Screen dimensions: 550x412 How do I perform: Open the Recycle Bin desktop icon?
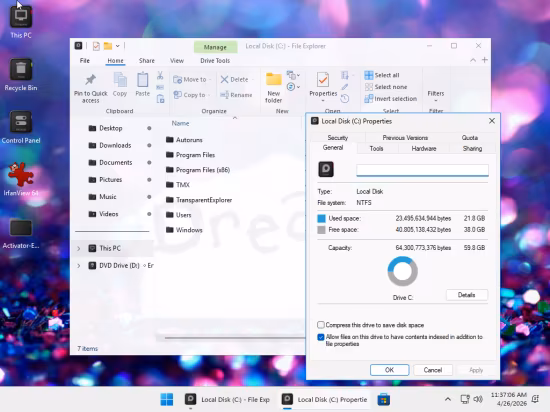(21, 75)
